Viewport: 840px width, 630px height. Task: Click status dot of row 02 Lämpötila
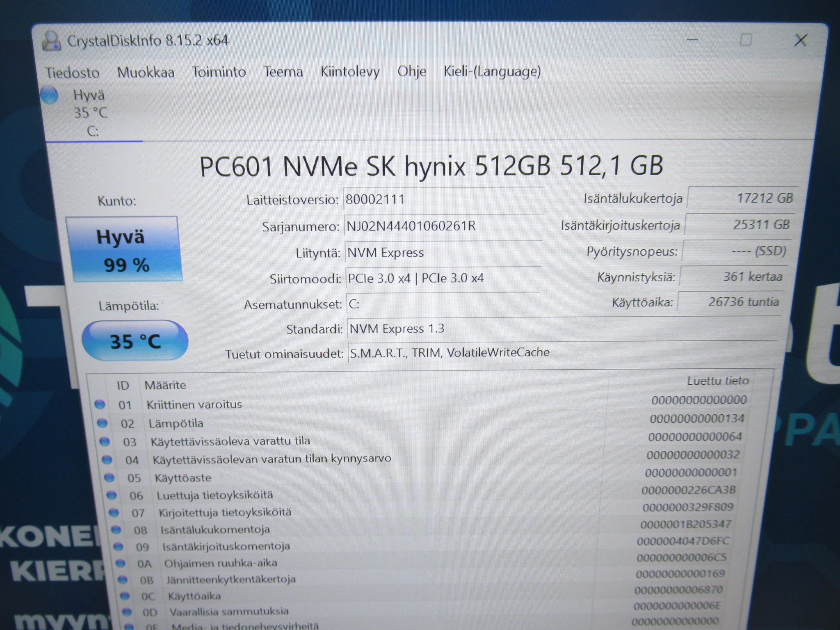coord(102,423)
